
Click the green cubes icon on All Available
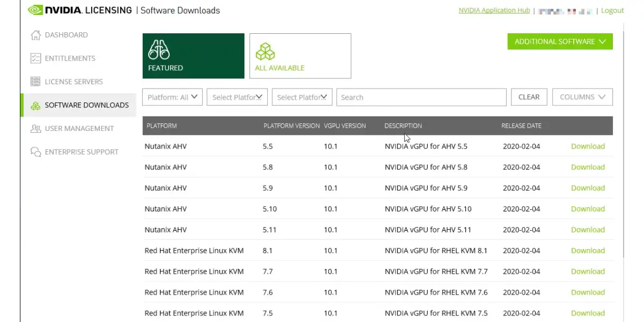coord(265,52)
